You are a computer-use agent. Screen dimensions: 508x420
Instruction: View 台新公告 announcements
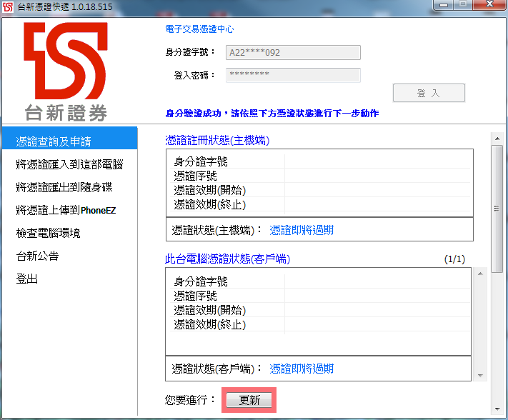point(38,256)
